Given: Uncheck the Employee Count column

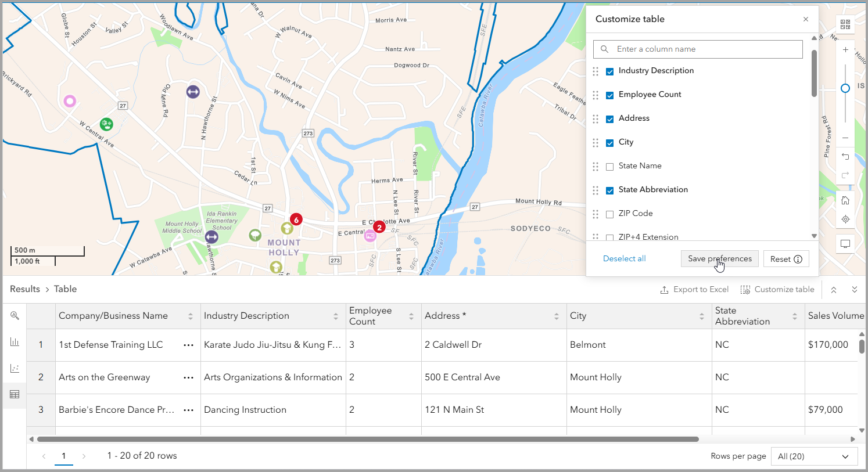Looking at the screenshot, I should point(609,95).
